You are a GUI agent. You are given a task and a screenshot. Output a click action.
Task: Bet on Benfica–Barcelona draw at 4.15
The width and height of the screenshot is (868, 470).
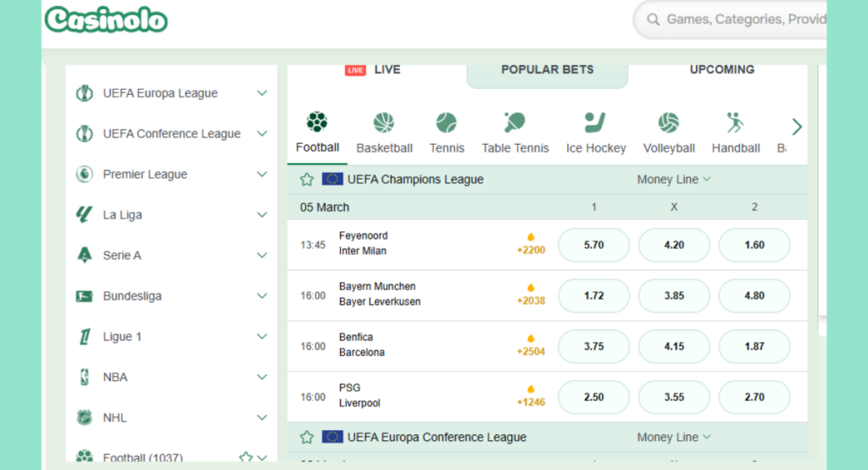[674, 346]
